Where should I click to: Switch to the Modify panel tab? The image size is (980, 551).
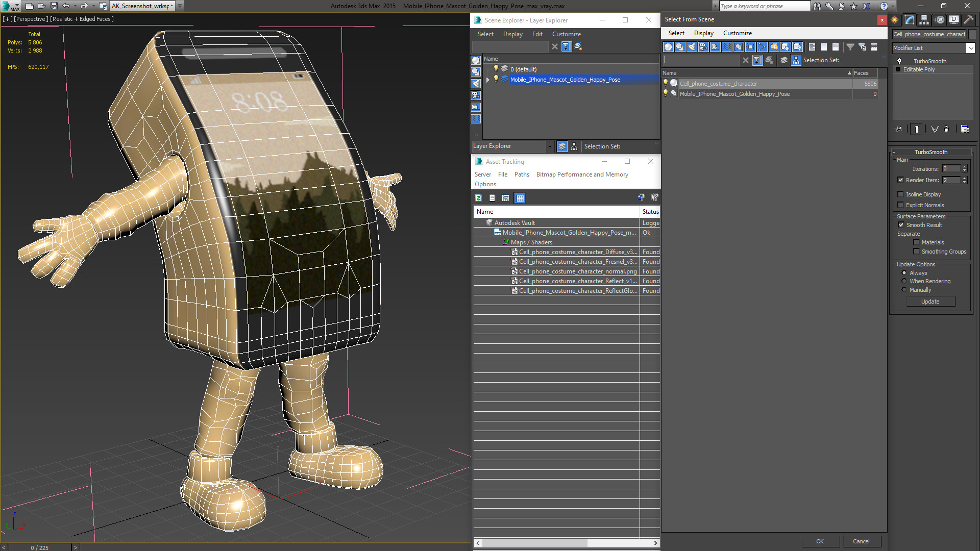[x=910, y=20]
